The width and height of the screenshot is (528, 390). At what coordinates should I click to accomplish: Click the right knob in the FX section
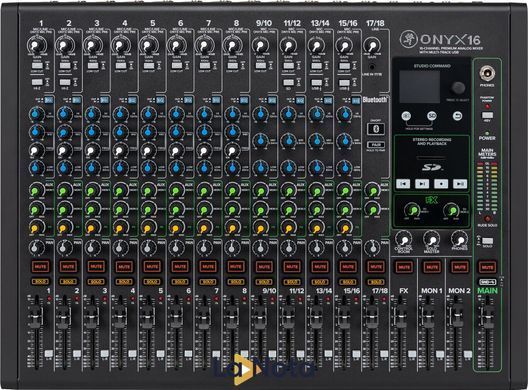(x=452, y=210)
